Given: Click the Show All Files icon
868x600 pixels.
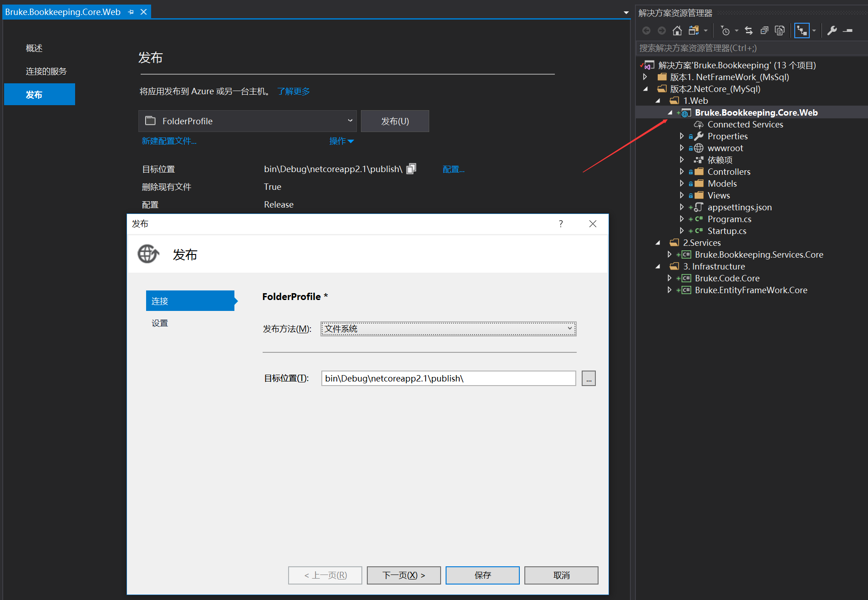Looking at the screenshot, I should click(x=780, y=31).
